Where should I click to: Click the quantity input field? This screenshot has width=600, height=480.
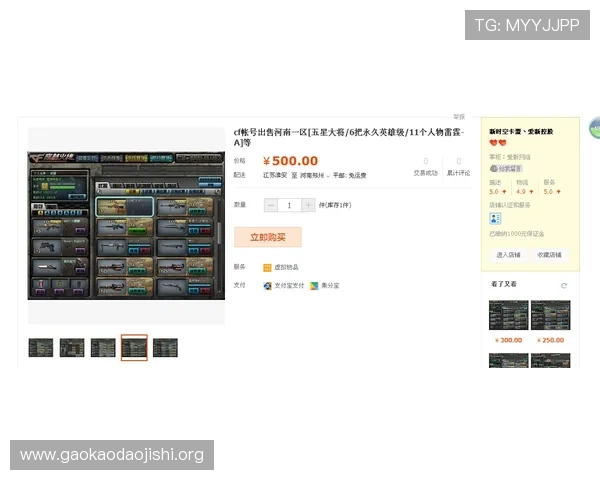point(289,205)
